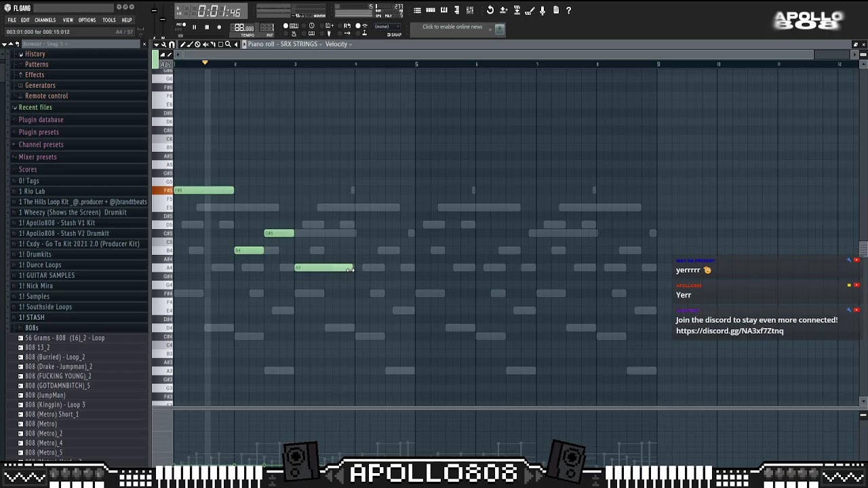868x488 pixels.
Task: Open the TOOLS menu
Action: (x=109, y=20)
